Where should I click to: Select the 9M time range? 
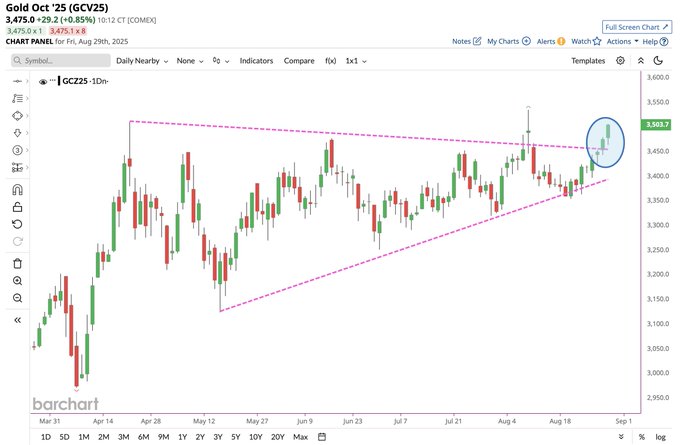(163, 437)
